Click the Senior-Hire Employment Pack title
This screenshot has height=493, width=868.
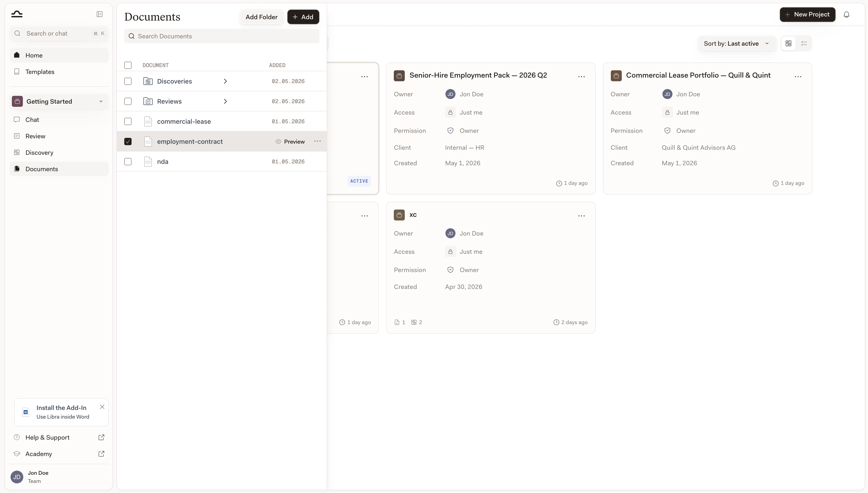click(x=478, y=75)
